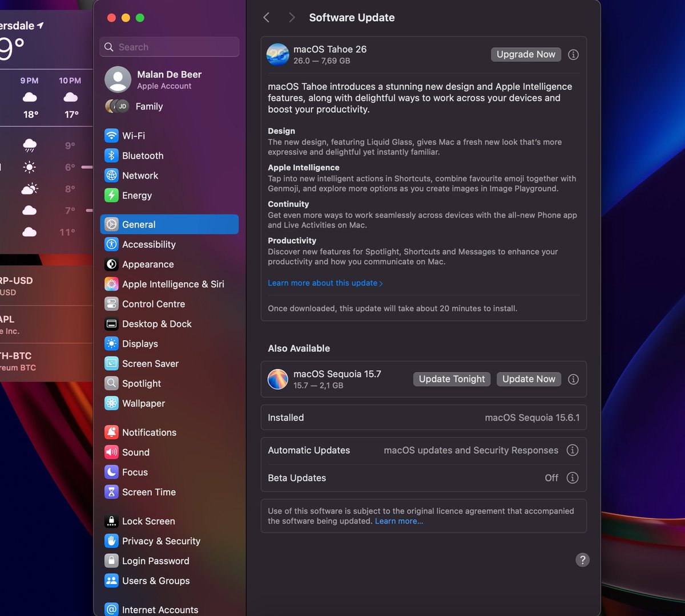Screen dimensions: 685x616
Task: Click the 15.7 — 2,1 GB size text
Action: [x=319, y=386]
